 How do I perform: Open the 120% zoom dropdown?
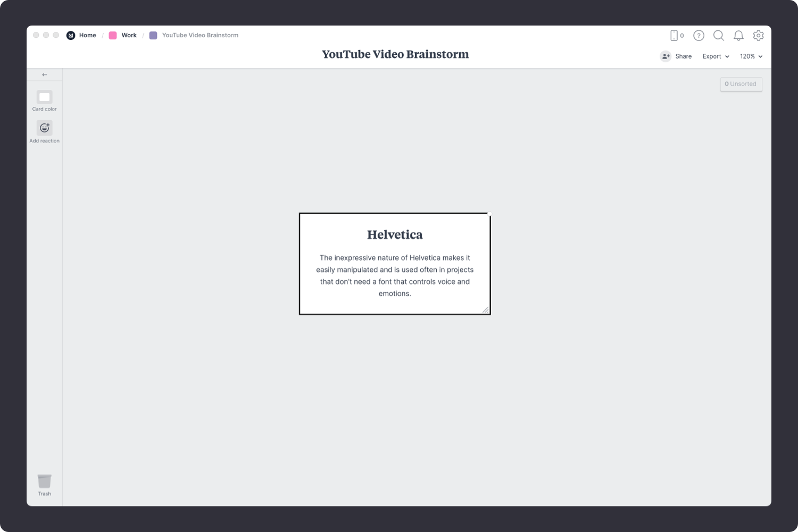click(751, 56)
